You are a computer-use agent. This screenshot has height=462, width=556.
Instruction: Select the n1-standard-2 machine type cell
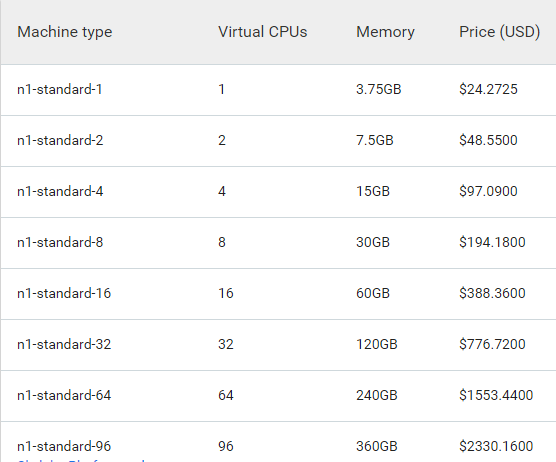pos(60,140)
